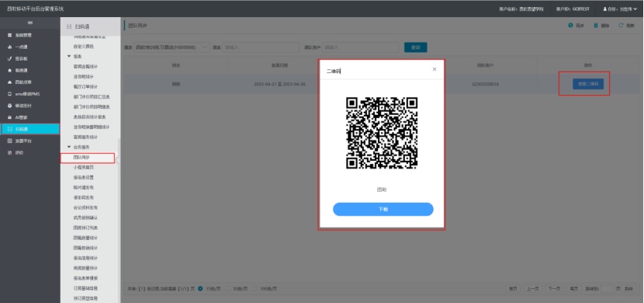This screenshot has width=644, height=303.
Task: Click the user avatar icon in header
Action: tap(604, 9)
